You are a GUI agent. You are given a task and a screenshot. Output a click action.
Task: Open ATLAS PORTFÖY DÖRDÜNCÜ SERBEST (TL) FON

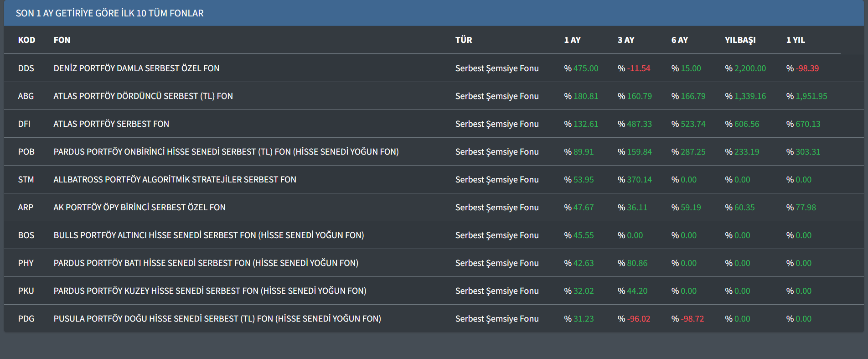(143, 96)
